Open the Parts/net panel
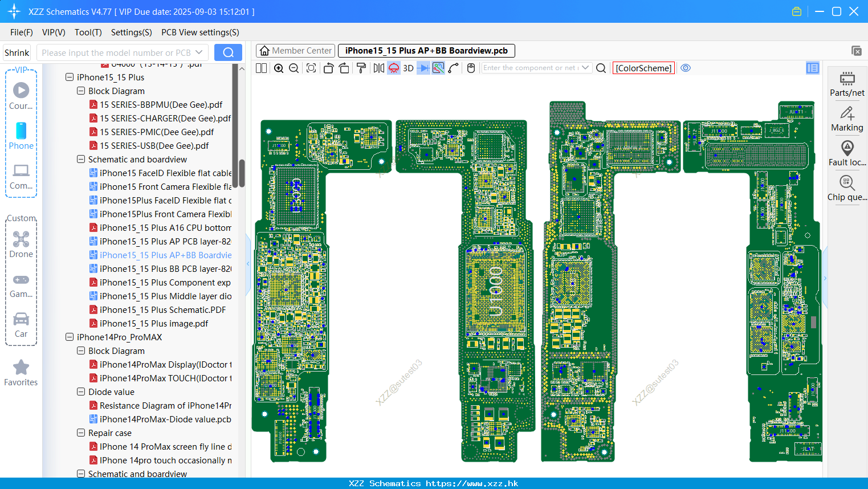 (x=847, y=84)
